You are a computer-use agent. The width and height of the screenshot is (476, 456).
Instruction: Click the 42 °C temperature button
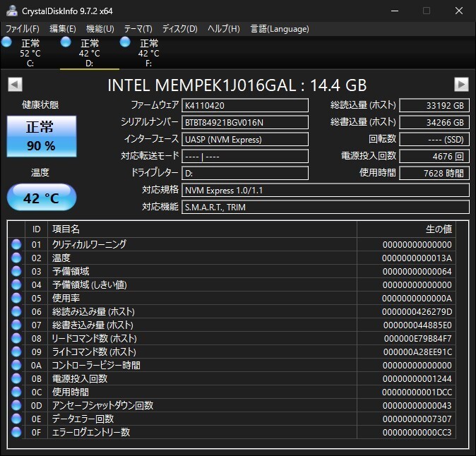(x=41, y=198)
